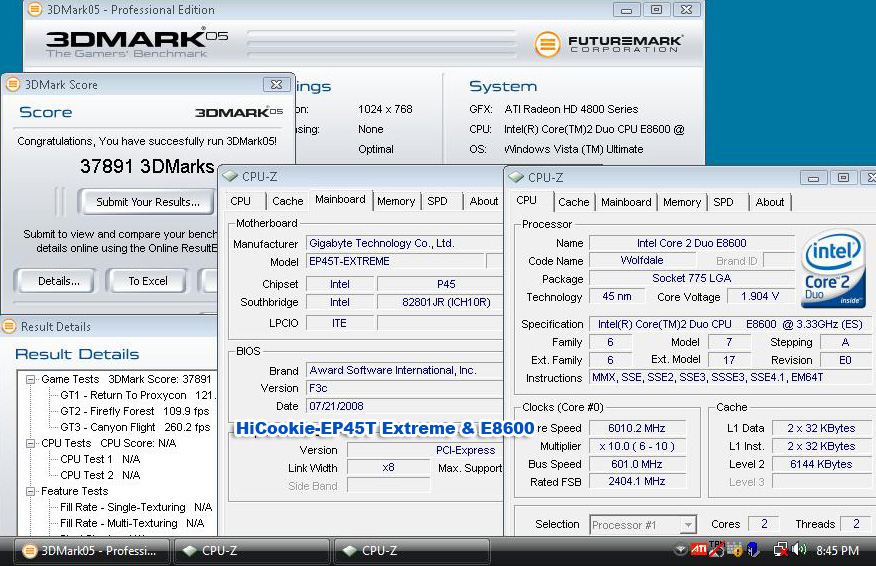Click the Result Details window title icon
Image resolution: width=876 pixels, height=566 pixels.
pos(9,326)
